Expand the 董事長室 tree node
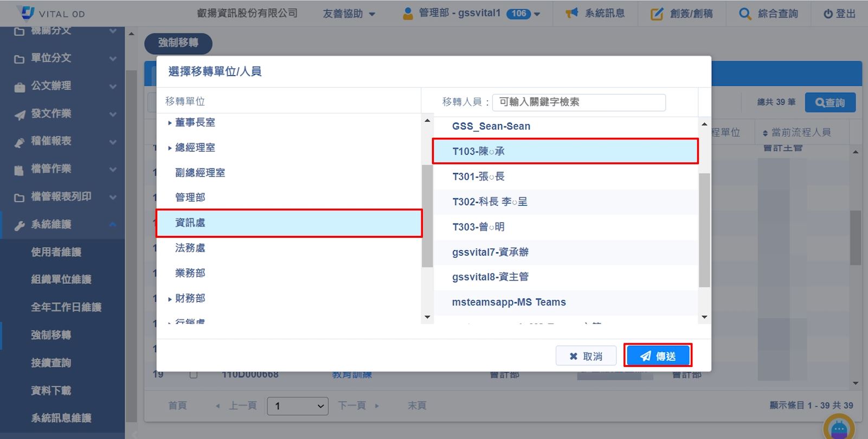This screenshot has width=868, height=439. point(170,123)
